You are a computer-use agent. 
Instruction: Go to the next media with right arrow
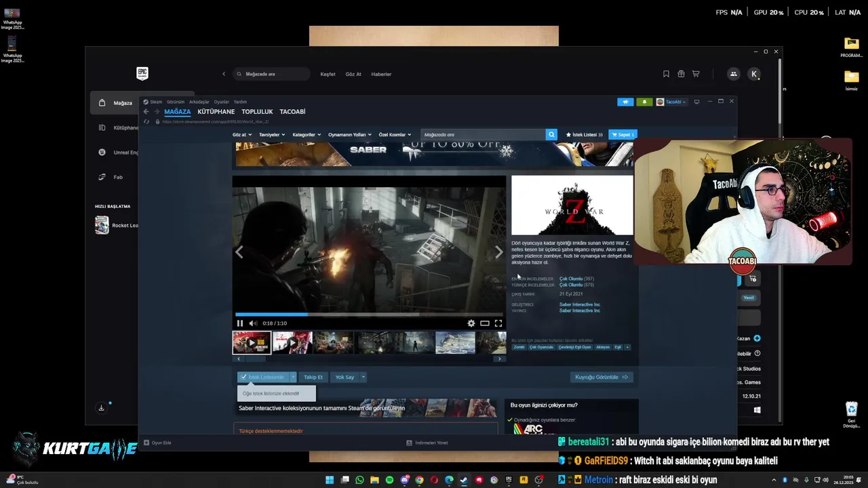click(499, 252)
